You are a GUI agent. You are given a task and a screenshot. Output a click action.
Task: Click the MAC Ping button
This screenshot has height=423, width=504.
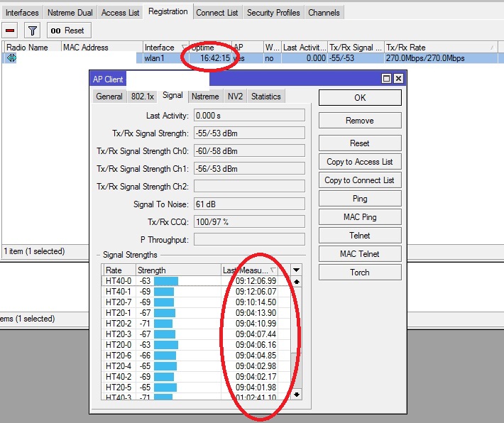pos(360,217)
